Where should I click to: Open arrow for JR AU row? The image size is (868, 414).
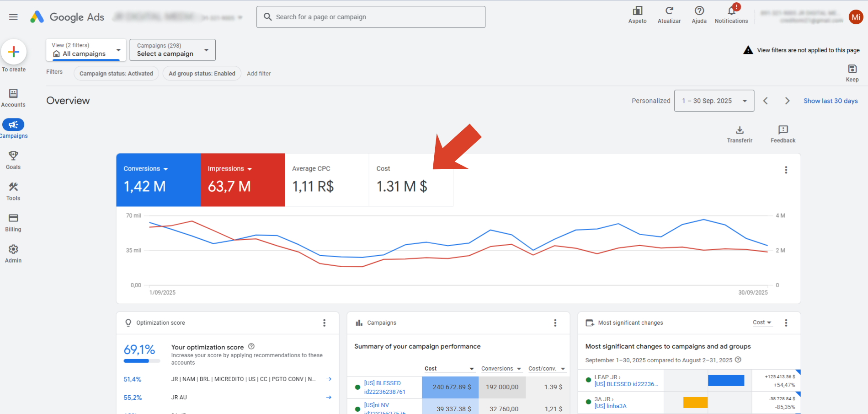(329, 398)
